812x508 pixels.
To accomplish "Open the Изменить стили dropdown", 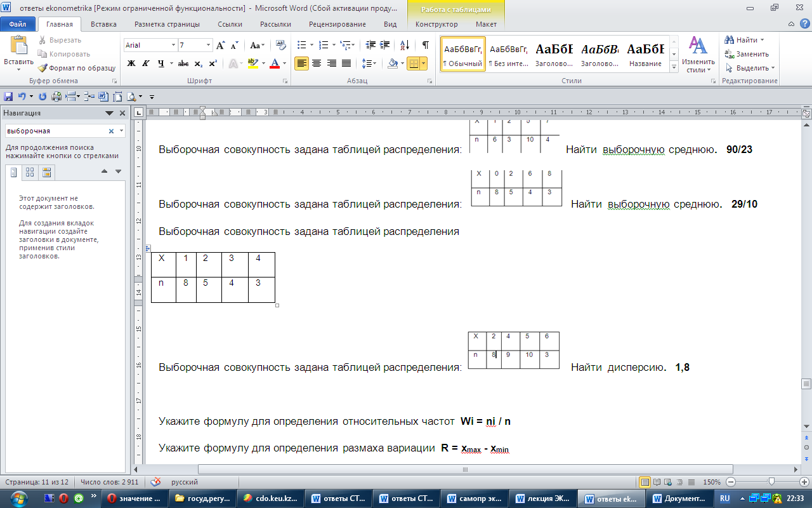I will (x=698, y=54).
